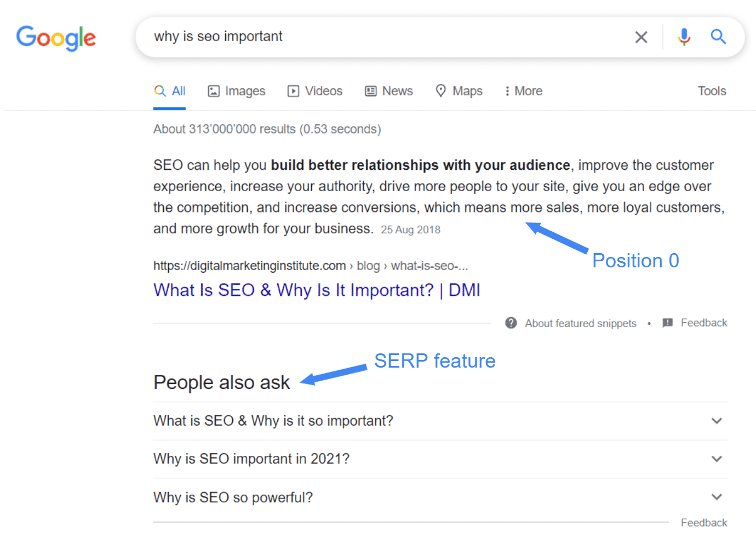Screen dimensions: 756x538
Task: Open the News tab
Action: (x=389, y=91)
